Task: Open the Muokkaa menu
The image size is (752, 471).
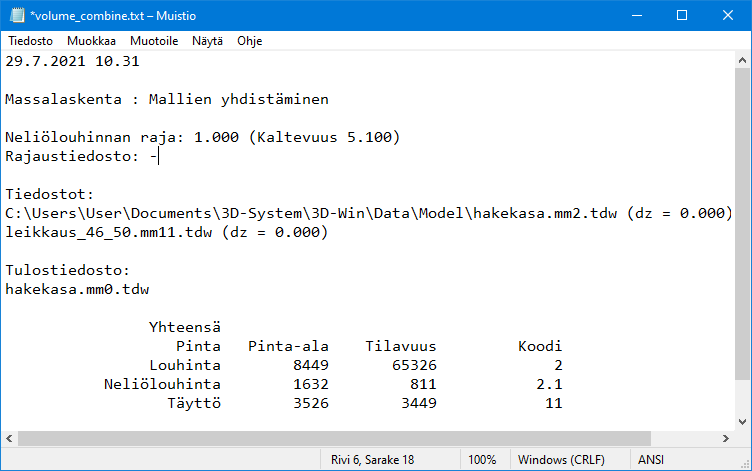Action: point(91,41)
